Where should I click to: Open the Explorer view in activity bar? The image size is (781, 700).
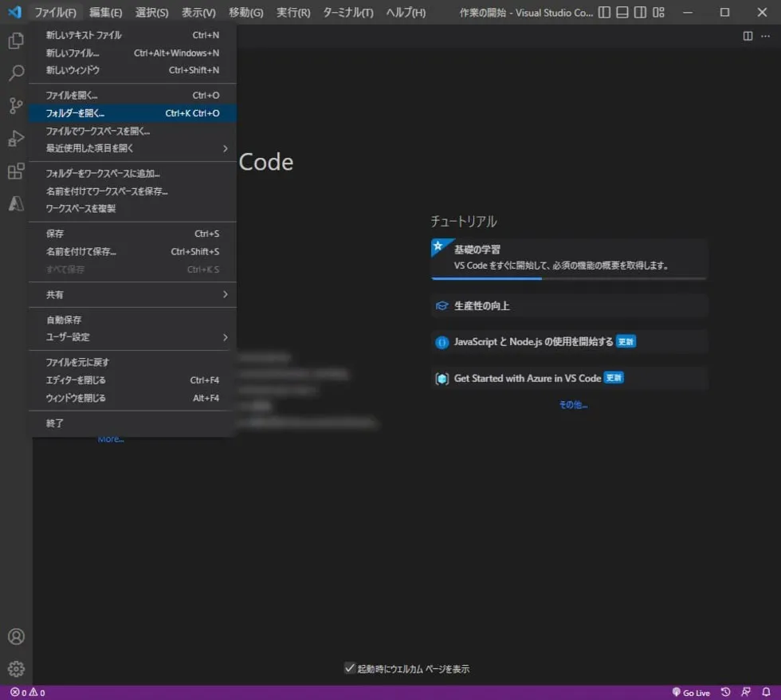pos(16,41)
